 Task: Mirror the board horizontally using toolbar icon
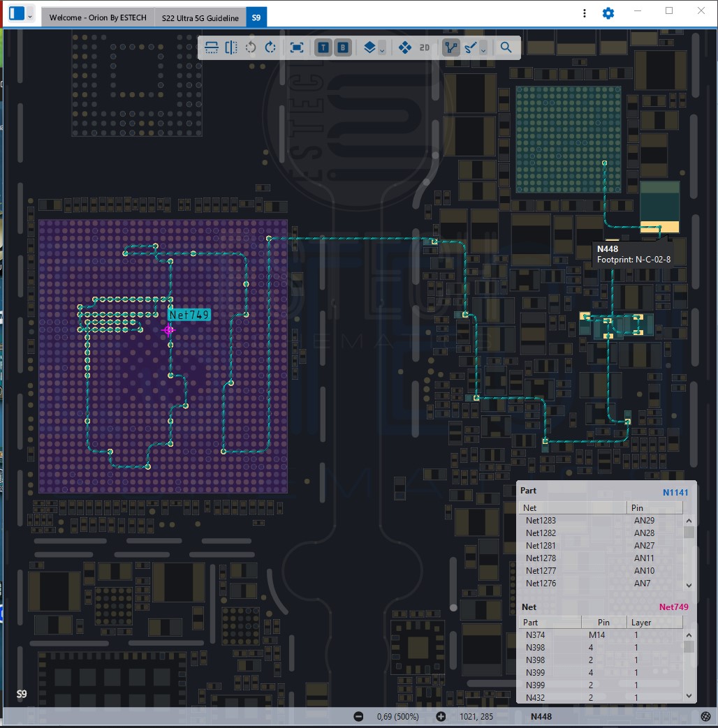[x=231, y=47]
